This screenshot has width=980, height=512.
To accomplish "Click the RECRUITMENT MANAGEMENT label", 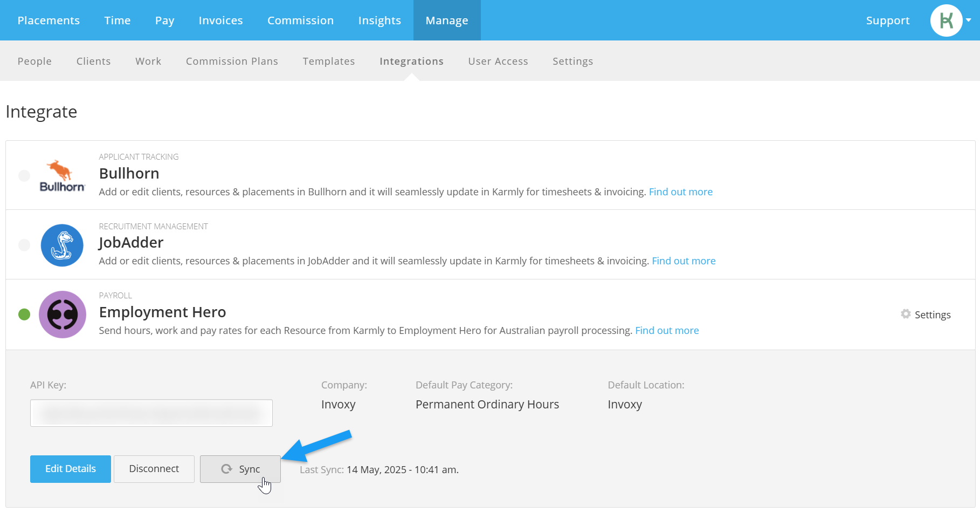I will pyautogui.click(x=153, y=226).
